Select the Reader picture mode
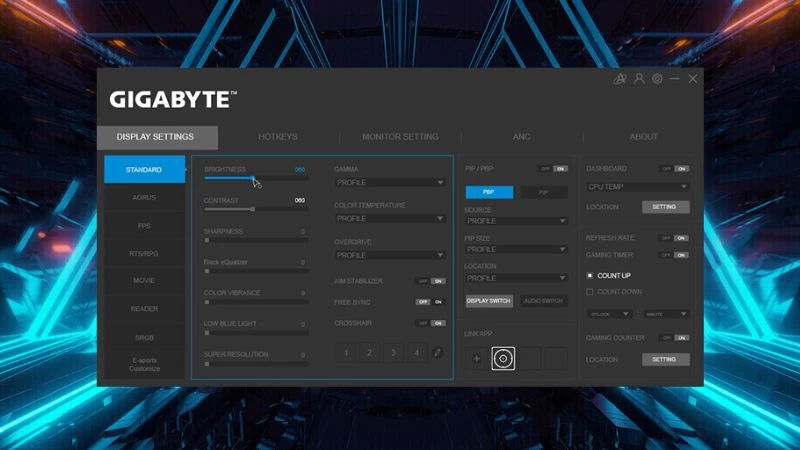800x450 pixels. tap(144, 309)
